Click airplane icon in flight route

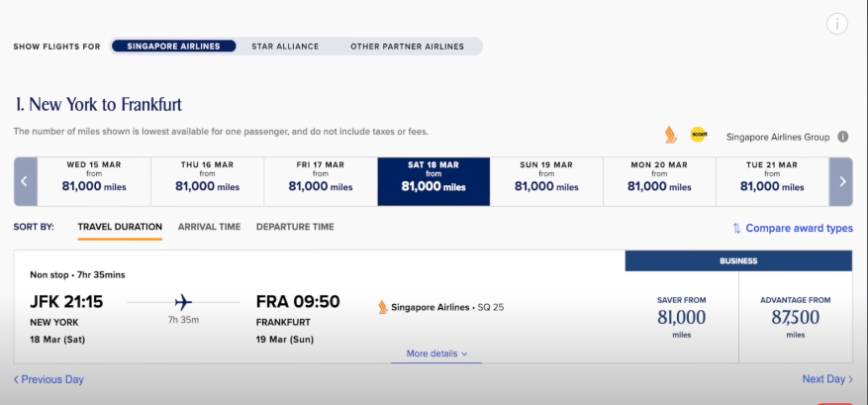point(183,302)
